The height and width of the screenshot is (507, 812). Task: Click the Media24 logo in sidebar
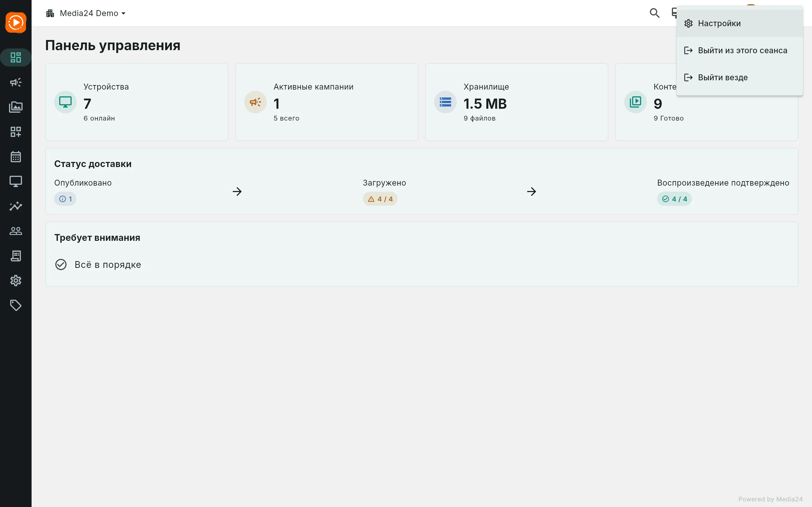click(16, 23)
